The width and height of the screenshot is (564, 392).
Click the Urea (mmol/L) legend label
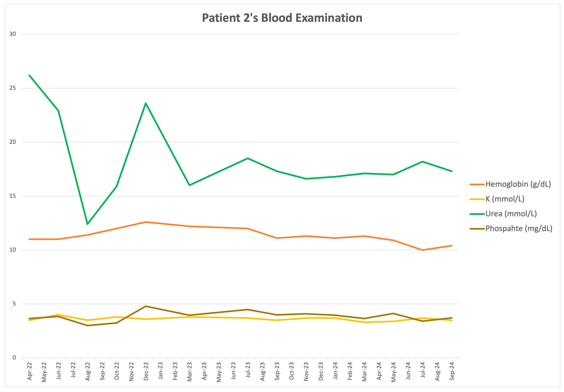coord(511,214)
